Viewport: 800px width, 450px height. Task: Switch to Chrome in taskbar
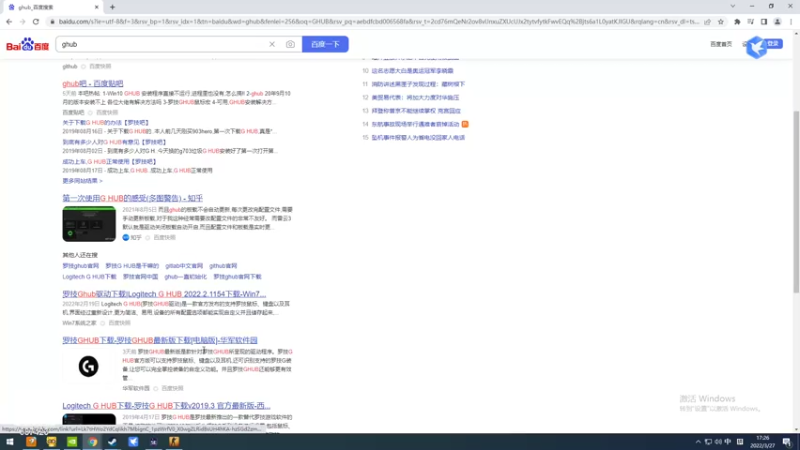[x=92, y=442]
